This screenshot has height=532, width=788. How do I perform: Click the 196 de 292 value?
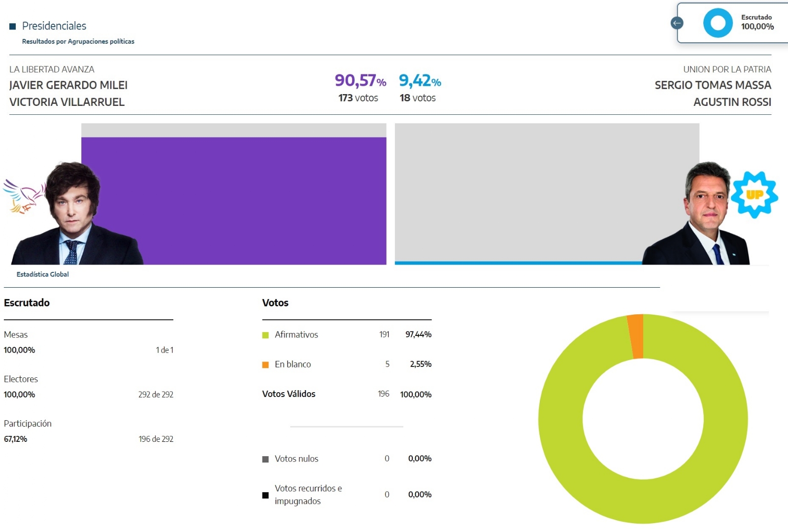tap(156, 439)
